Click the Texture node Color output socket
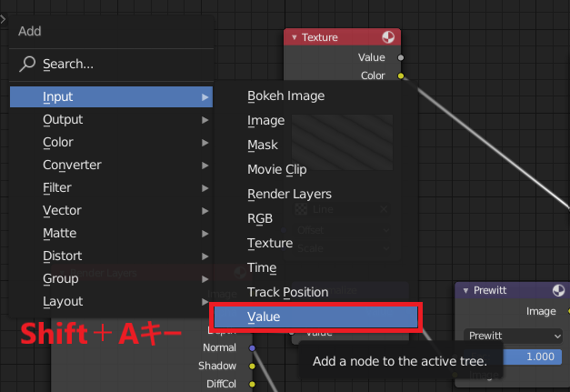 pyautogui.click(x=401, y=75)
